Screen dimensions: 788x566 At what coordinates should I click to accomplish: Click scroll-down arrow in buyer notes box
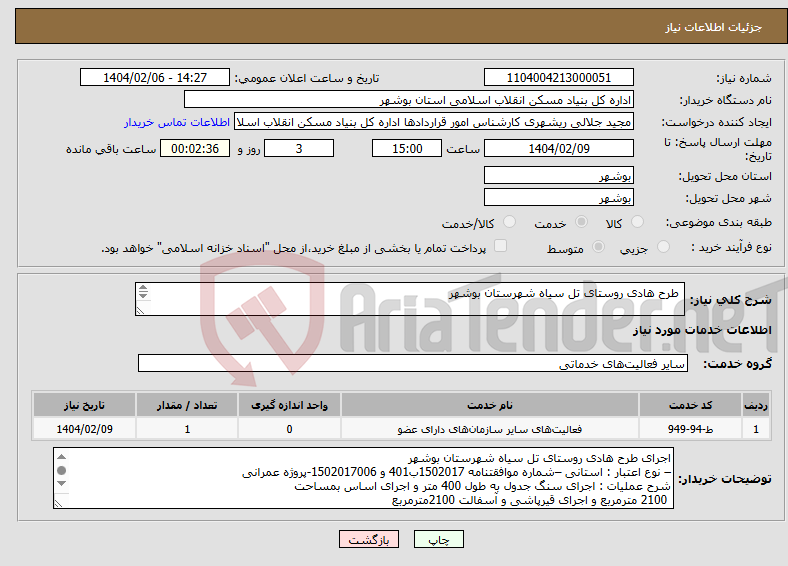pos(61,484)
